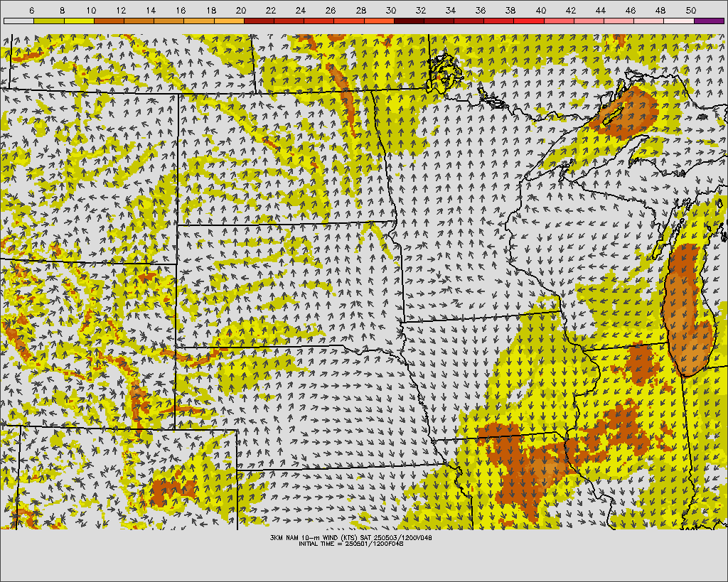Click the 26–28 knots red-orange swatch
This screenshot has width=728, height=582.
[x=349, y=21]
